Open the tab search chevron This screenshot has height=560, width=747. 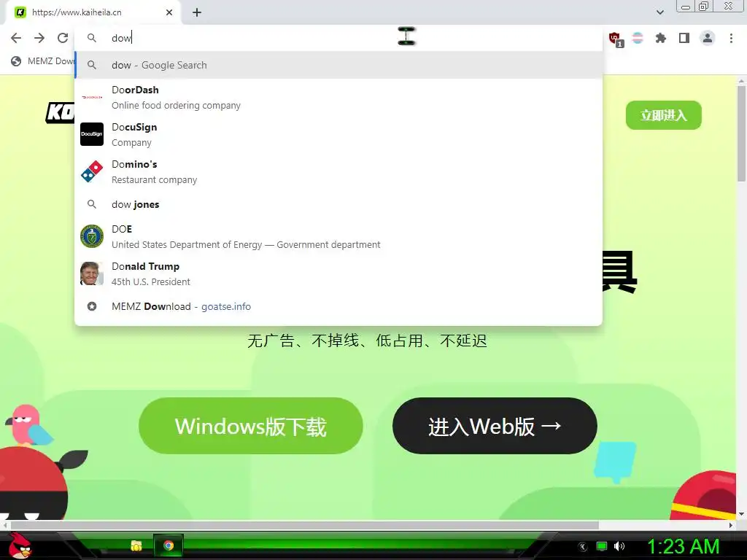(660, 12)
